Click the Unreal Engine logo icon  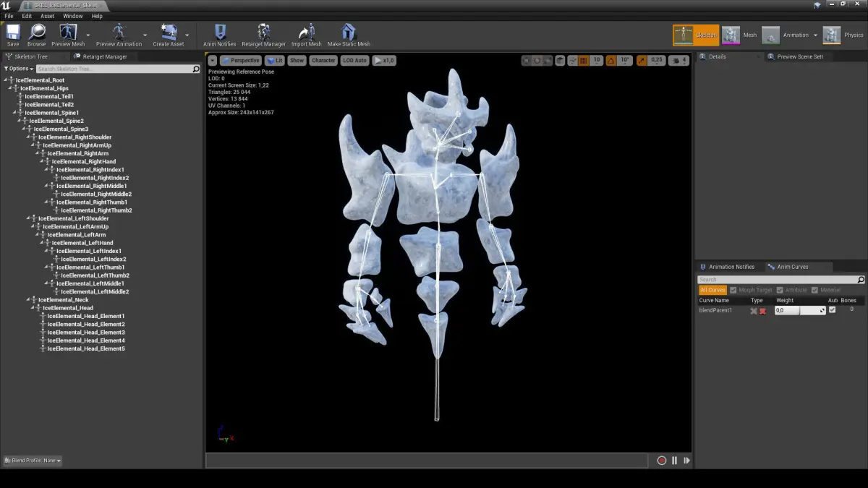tap(7, 6)
